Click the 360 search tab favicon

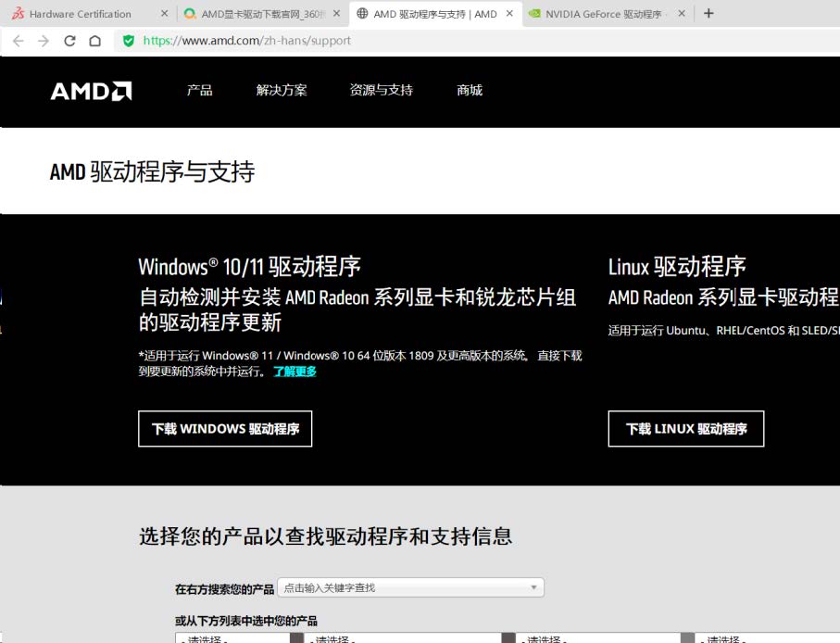(x=190, y=14)
